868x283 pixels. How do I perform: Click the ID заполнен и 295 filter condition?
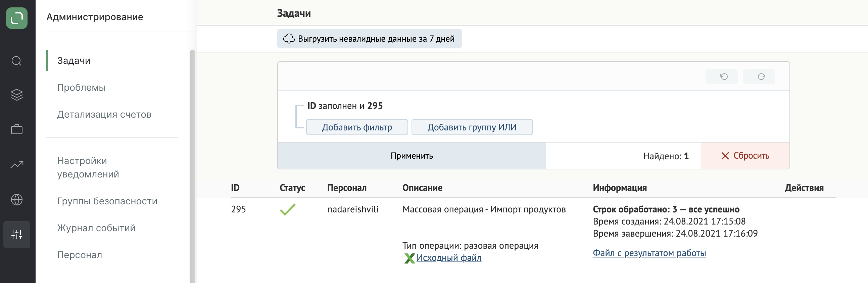point(345,106)
